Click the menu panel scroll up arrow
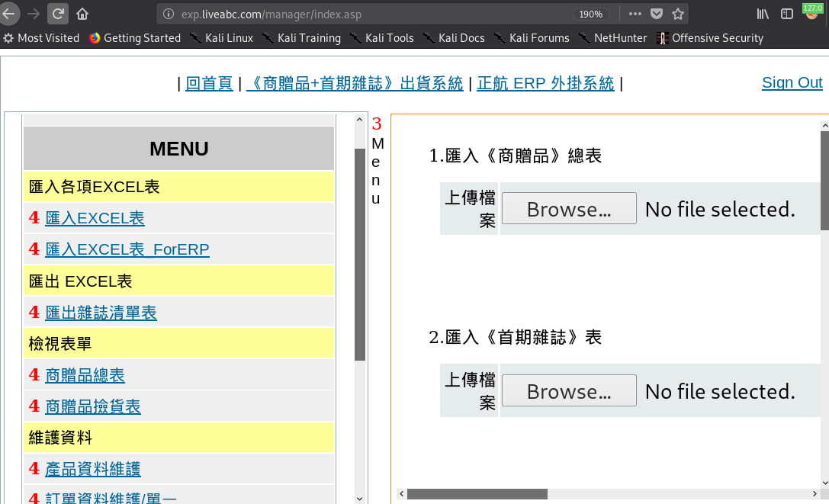The height and width of the screenshot is (504, 829). coord(359,120)
